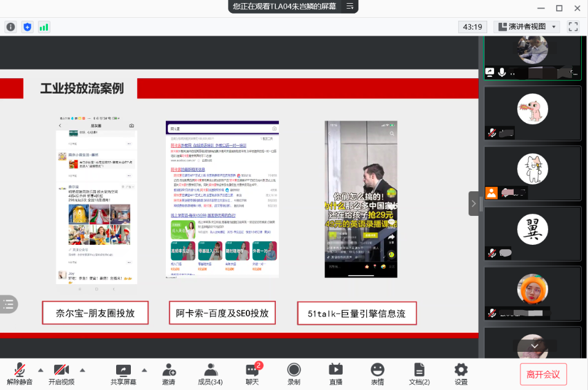This screenshot has width=588, height=390.
Task: Click muted mic icon on orange hood tile
Action: tap(492, 312)
